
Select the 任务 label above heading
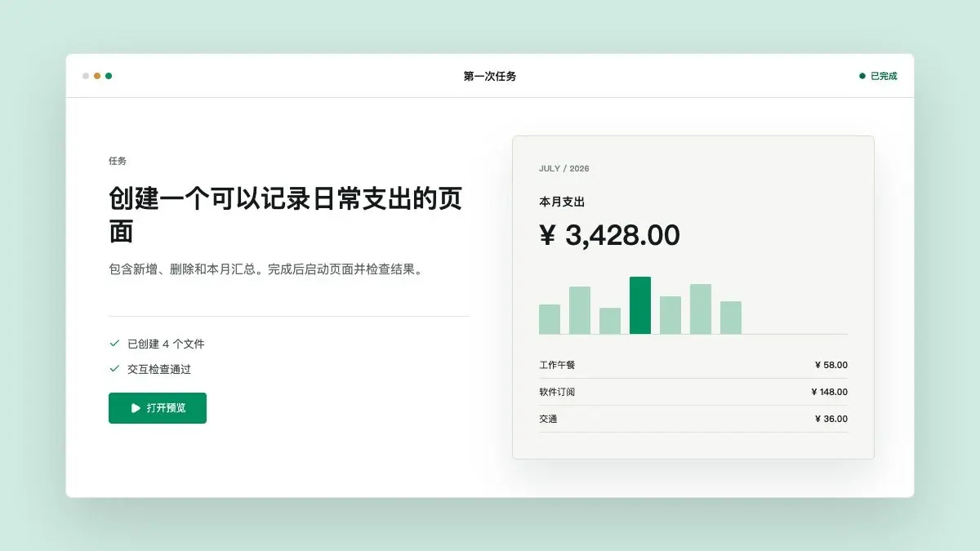pyautogui.click(x=118, y=161)
